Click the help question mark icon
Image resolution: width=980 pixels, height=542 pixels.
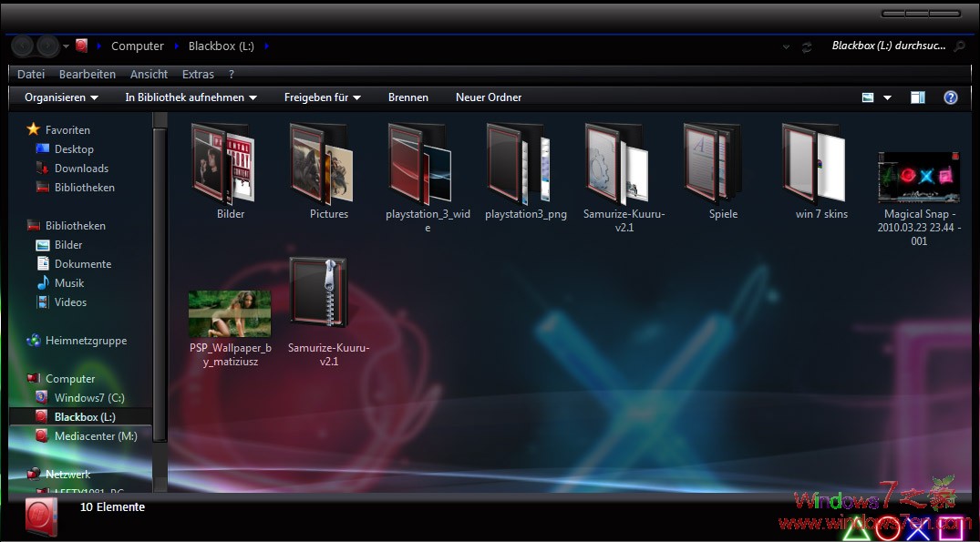coord(950,97)
